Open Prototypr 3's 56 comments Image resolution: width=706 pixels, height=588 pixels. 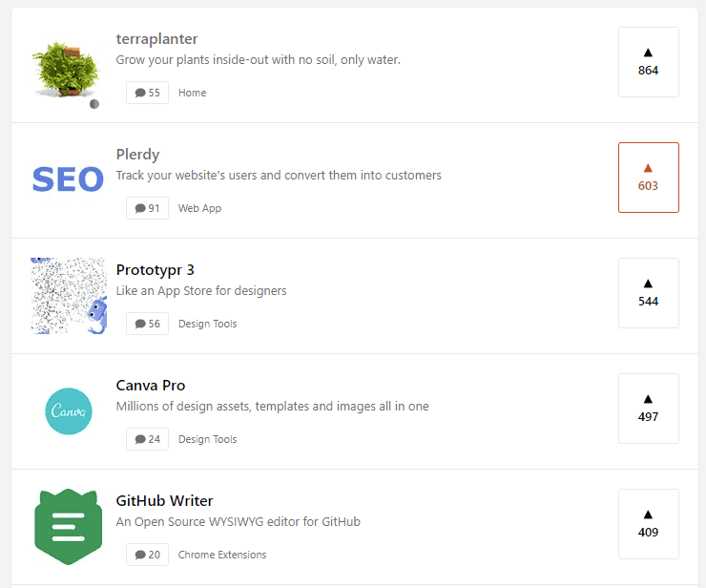click(x=147, y=324)
